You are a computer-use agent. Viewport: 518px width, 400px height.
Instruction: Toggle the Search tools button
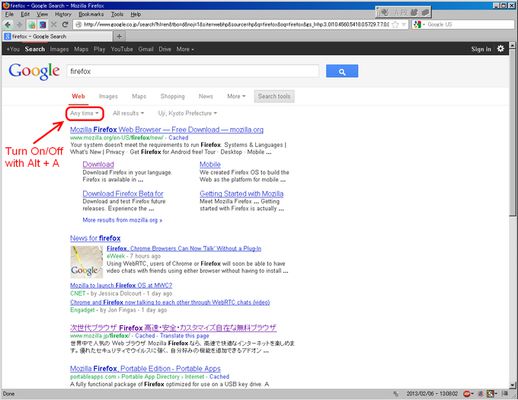274,96
